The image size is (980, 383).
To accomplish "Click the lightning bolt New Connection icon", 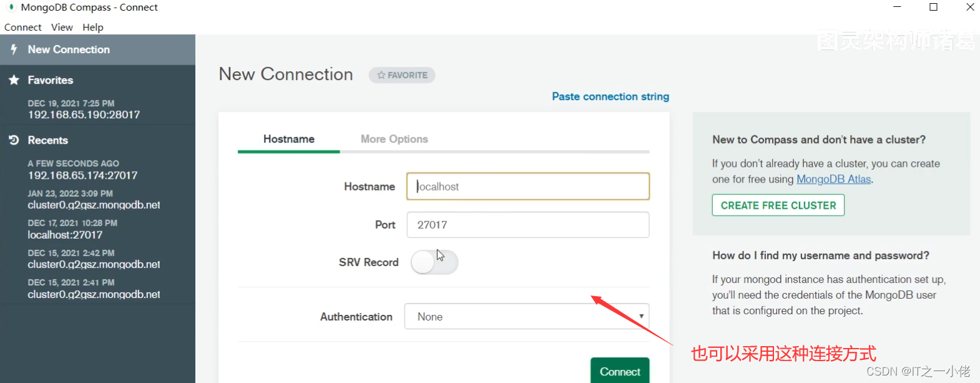I will click(x=14, y=49).
